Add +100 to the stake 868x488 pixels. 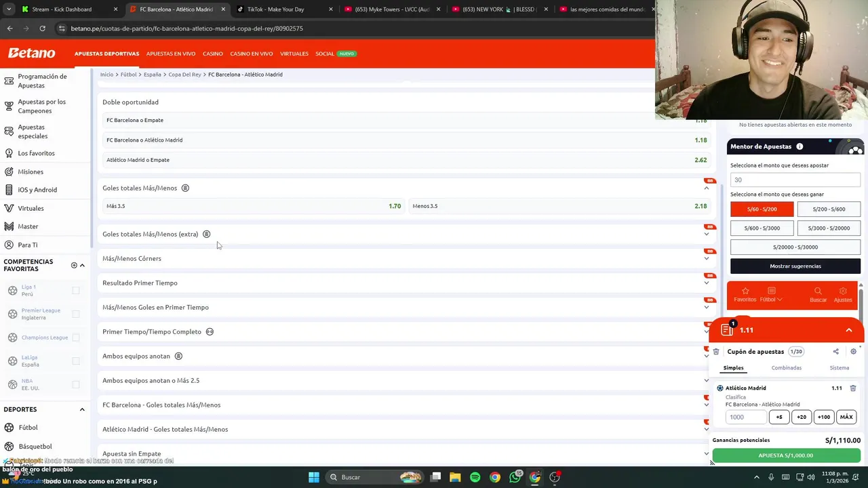(x=824, y=418)
